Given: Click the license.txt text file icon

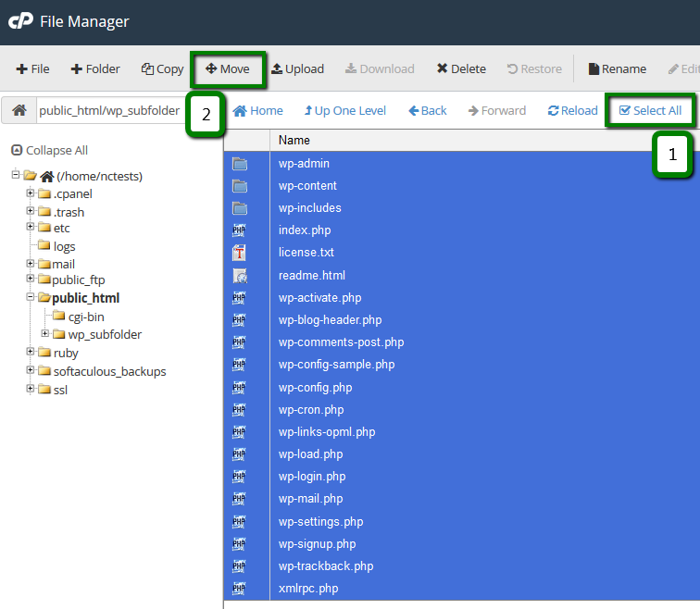Looking at the screenshot, I should pyautogui.click(x=240, y=253).
